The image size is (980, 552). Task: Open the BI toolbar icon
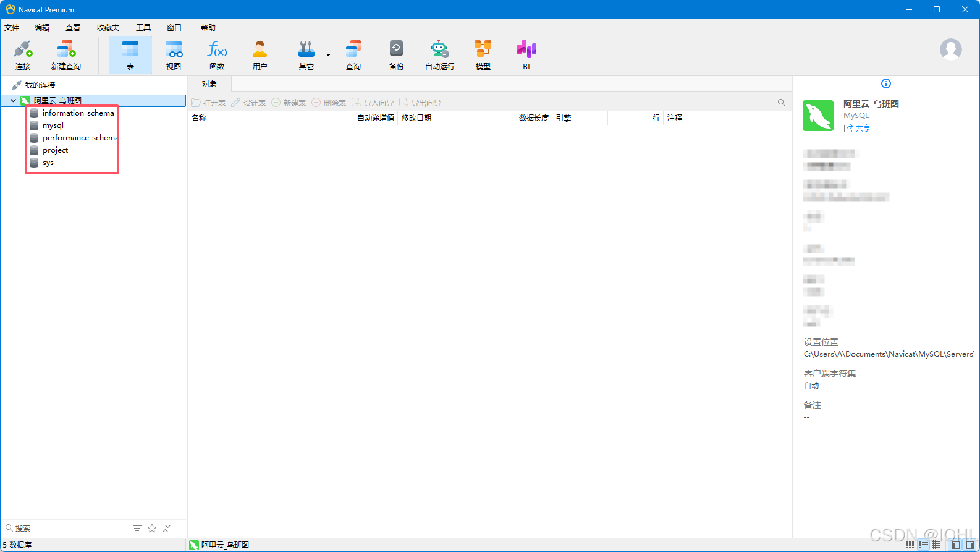[526, 55]
